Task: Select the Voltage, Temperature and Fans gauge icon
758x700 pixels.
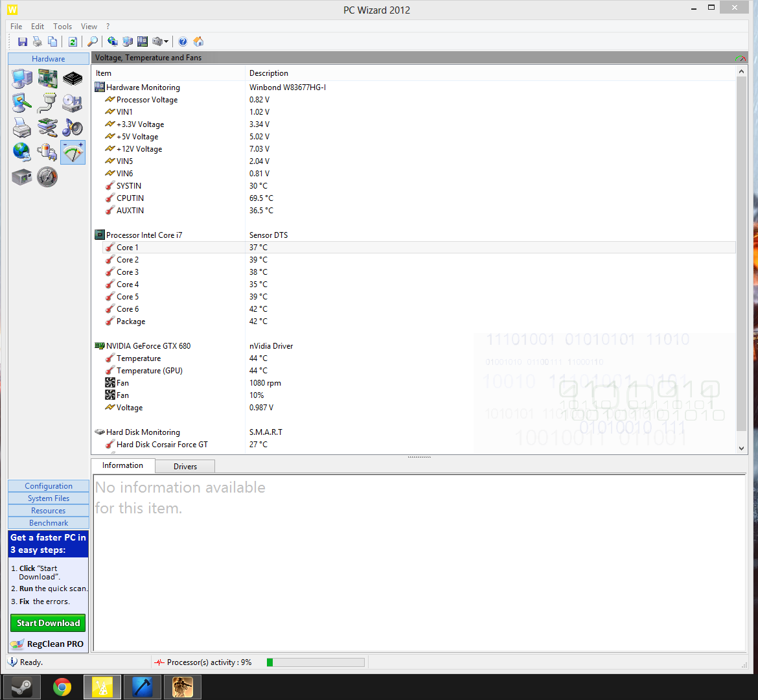Action: (73, 152)
